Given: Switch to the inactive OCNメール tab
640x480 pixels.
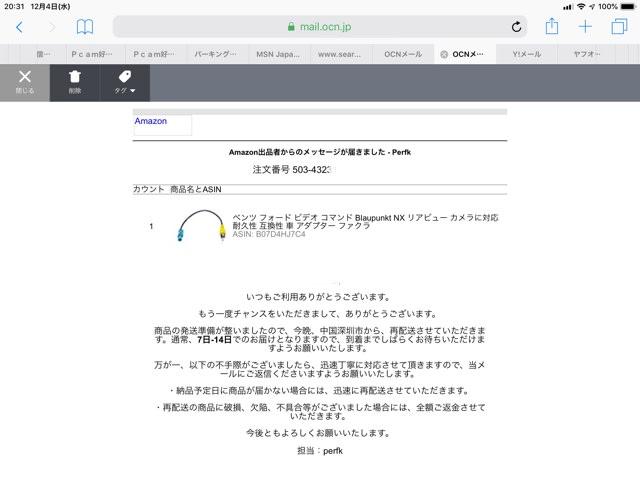Looking at the screenshot, I should tap(403, 54).
